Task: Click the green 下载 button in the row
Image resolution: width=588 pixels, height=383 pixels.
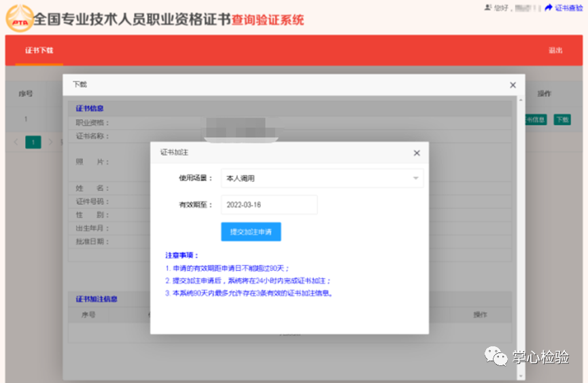Action: click(561, 120)
